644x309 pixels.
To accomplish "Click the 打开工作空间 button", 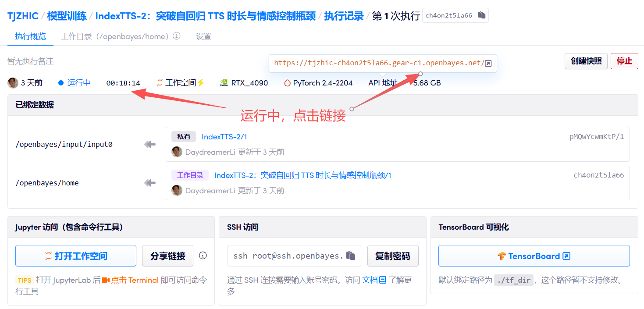I will click(76, 256).
